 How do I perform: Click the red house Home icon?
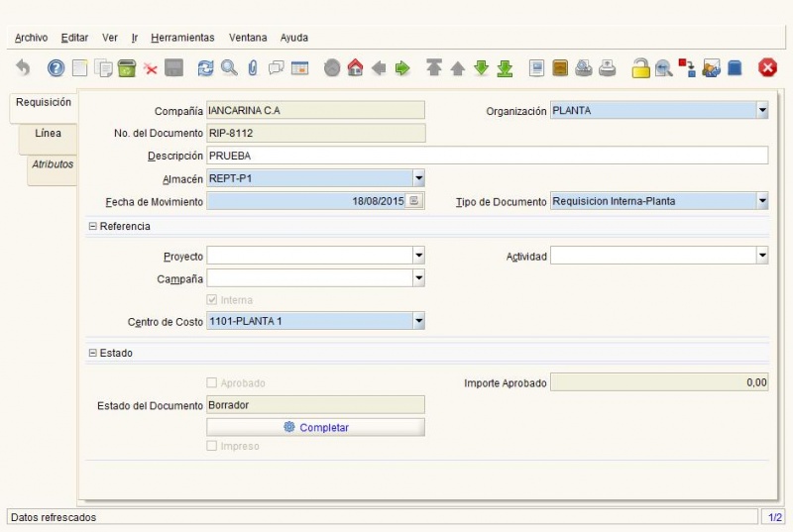[356, 67]
